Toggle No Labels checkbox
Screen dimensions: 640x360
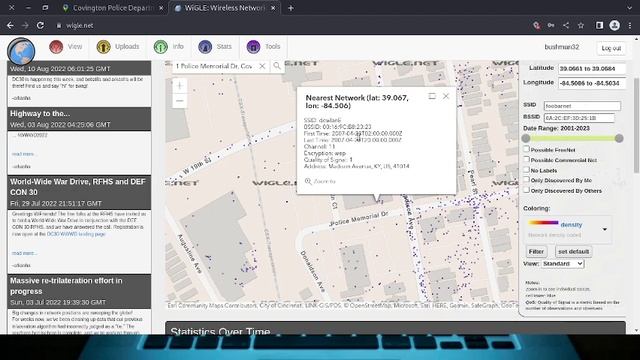pyautogui.click(x=527, y=169)
